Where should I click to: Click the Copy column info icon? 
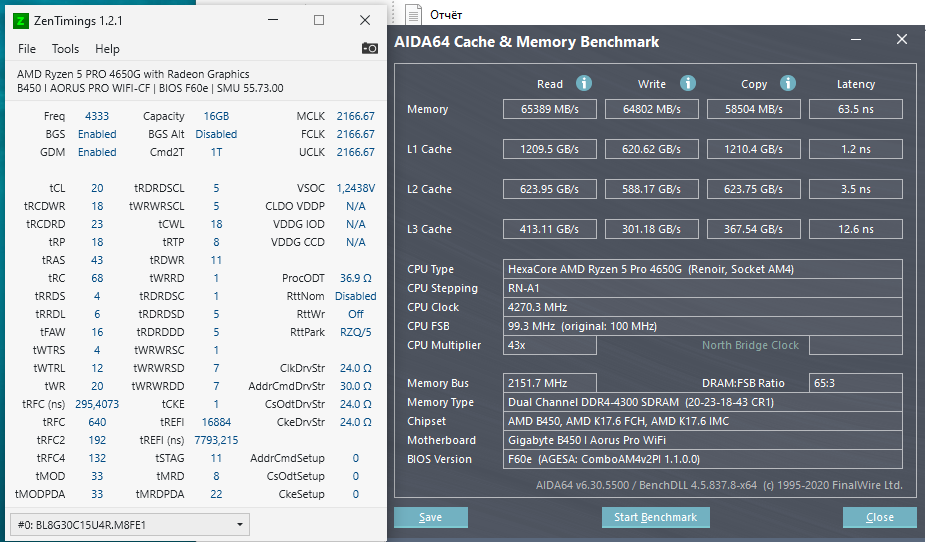787,83
